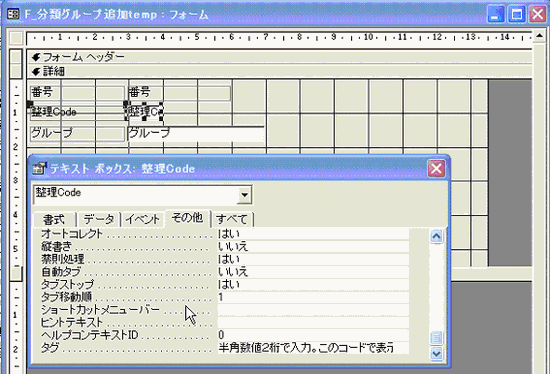Screen dimensions: 550x374
Task: Click the property list scroll up arrow
Action: 436,236
